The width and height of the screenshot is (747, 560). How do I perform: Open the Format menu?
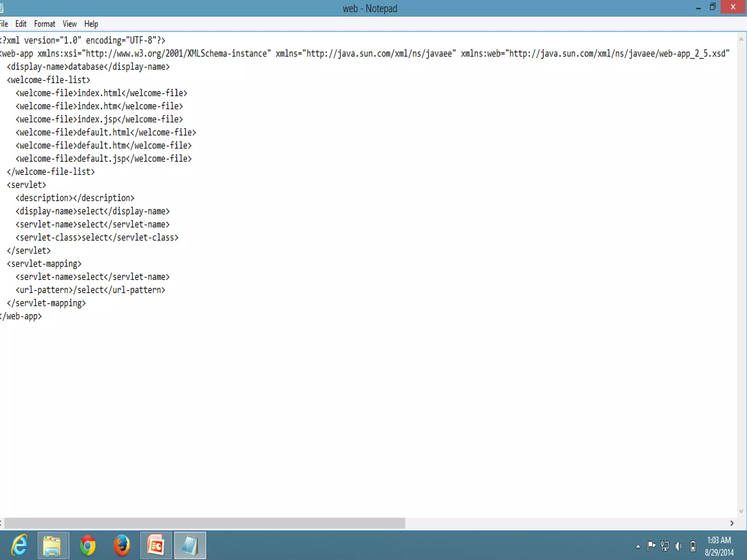point(44,24)
